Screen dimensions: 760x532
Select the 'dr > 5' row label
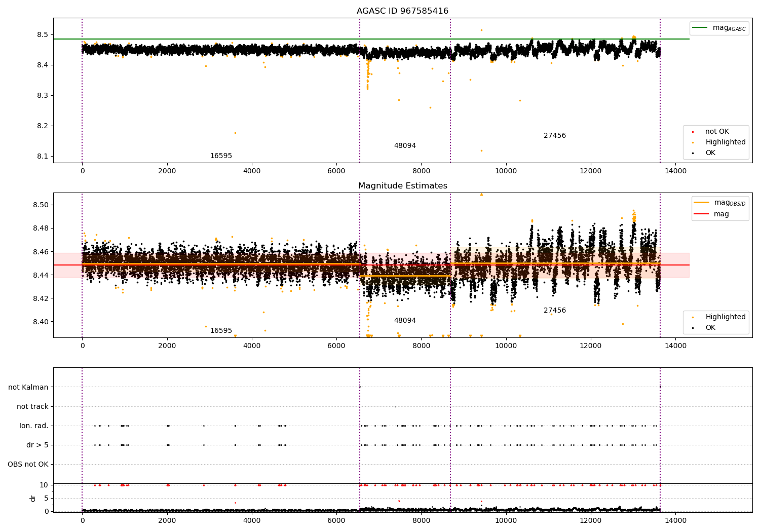coord(37,445)
